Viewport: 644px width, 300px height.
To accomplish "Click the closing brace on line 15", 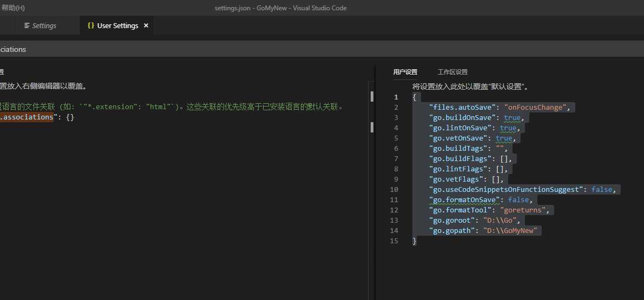I will [415, 241].
